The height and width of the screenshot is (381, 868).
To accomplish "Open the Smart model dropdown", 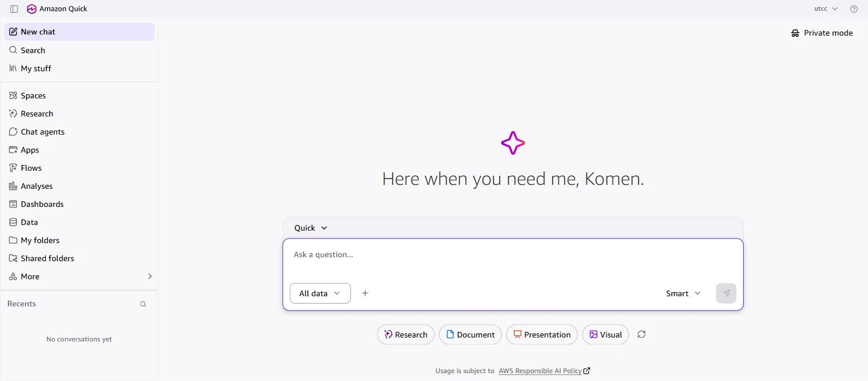I will coord(683,293).
